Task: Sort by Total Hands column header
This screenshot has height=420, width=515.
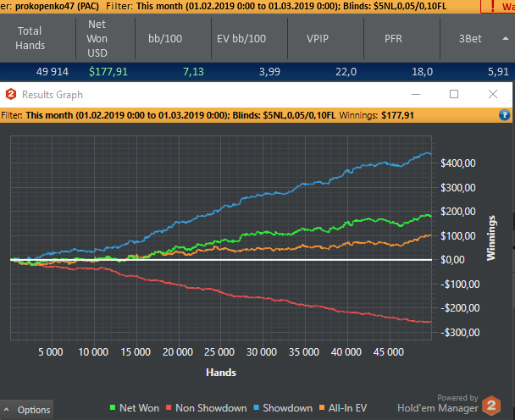Action: click(x=30, y=38)
